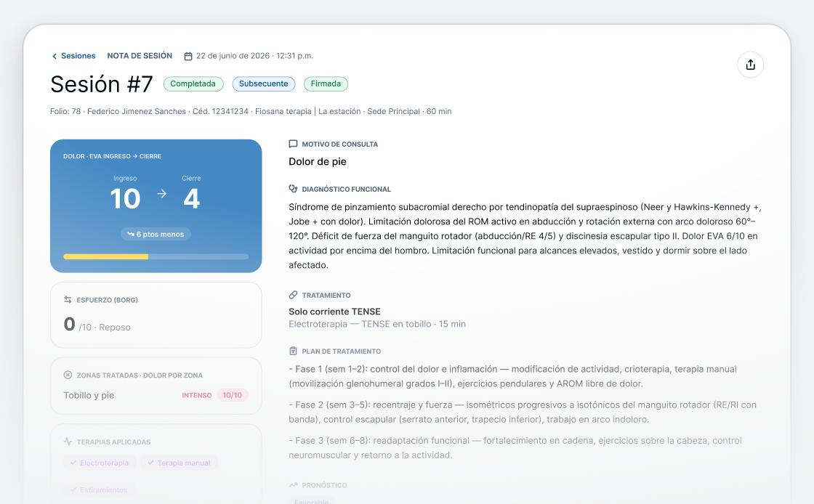The height and width of the screenshot is (504, 814).
Task: Click the 'Tobillo y pie' zone row
Action: click(x=156, y=395)
